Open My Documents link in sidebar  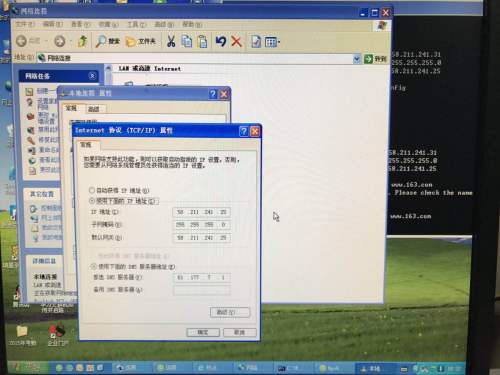(x=51, y=228)
